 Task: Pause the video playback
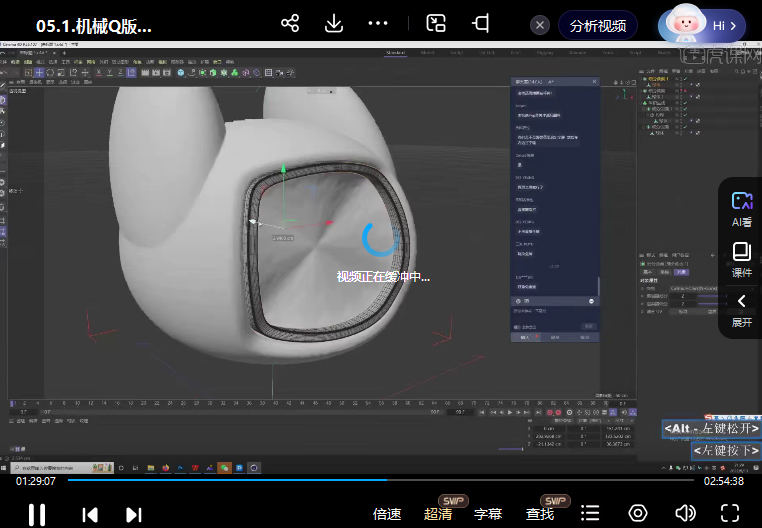point(36,514)
